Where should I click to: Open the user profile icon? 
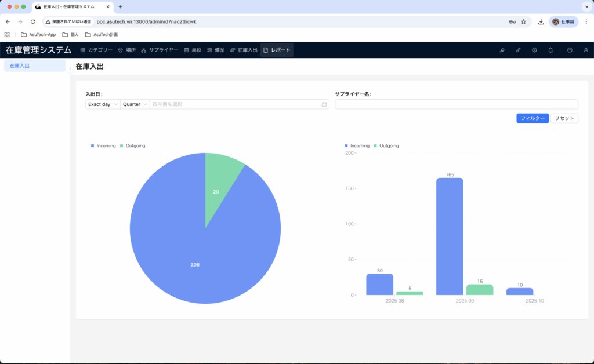585,50
